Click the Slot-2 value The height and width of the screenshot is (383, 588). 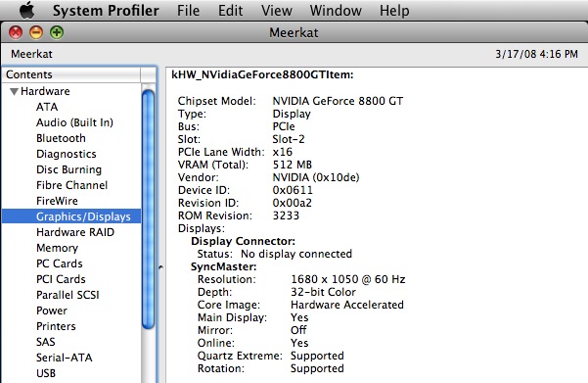point(289,139)
